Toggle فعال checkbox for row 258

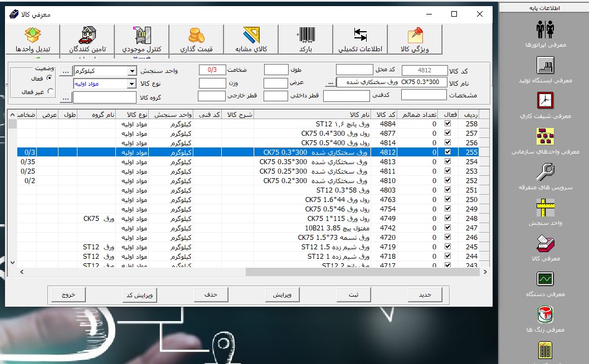tap(447, 124)
